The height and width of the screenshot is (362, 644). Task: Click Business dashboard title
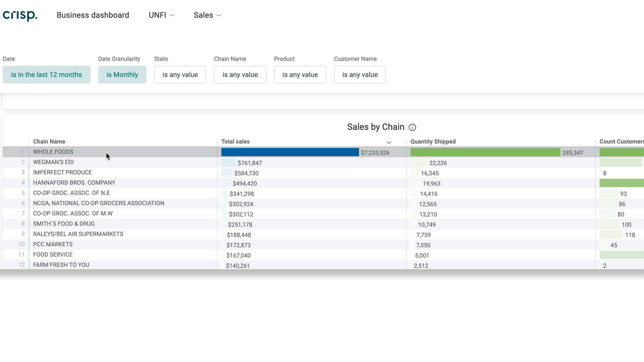(x=93, y=15)
